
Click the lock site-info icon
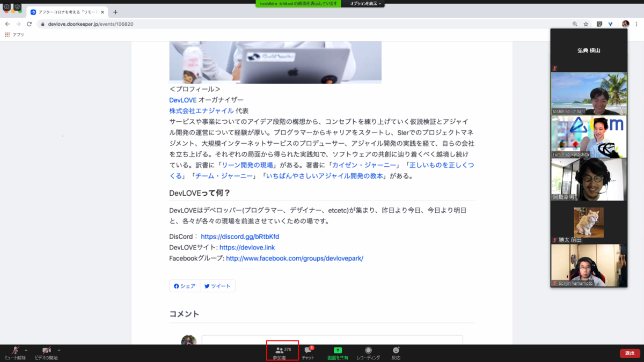(42, 24)
